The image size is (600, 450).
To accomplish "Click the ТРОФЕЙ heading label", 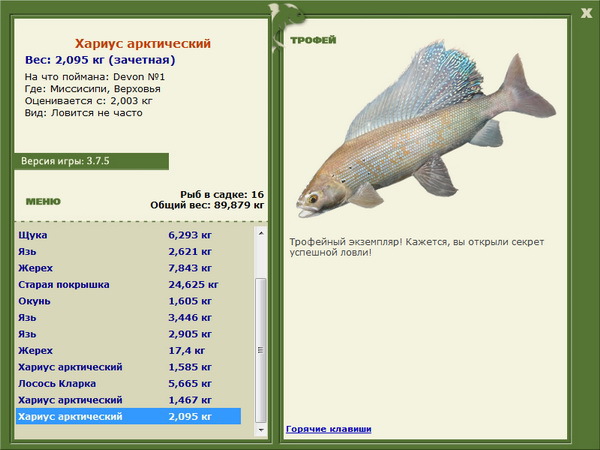I will pyautogui.click(x=313, y=40).
